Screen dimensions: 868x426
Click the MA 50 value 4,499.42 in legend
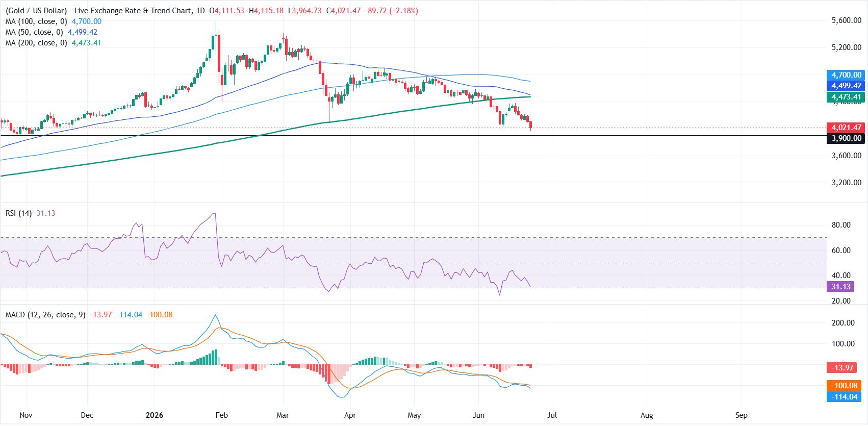pyautogui.click(x=83, y=32)
